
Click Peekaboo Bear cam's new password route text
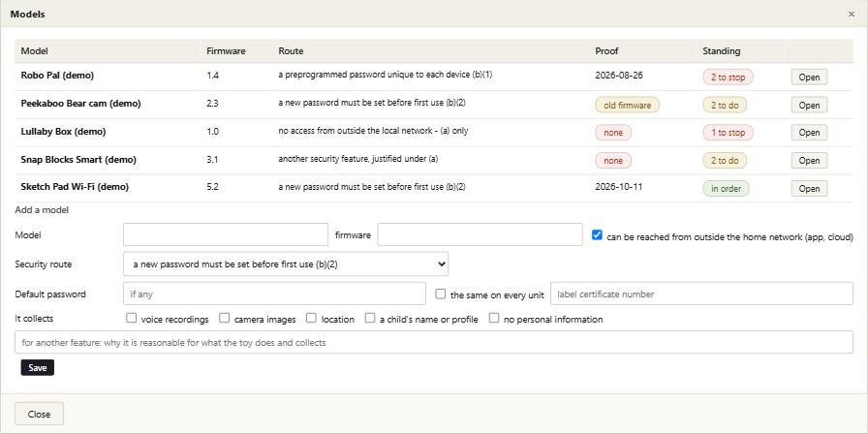point(372,103)
